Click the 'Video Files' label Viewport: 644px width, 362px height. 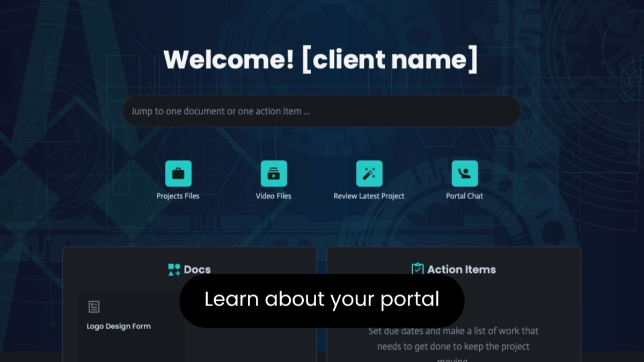pos(274,196)
